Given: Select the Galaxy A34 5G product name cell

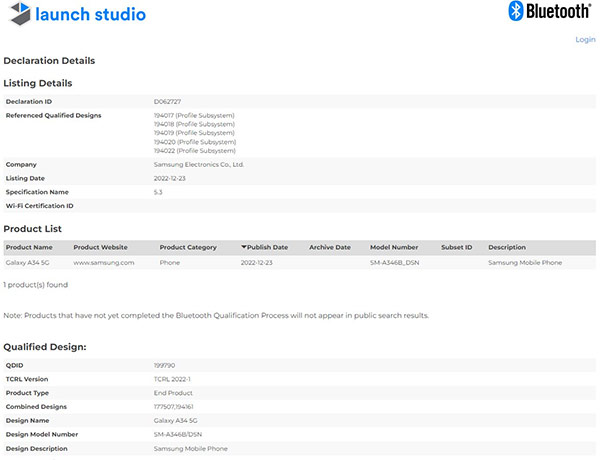Looking at the screenshot, I should (28, 263).
